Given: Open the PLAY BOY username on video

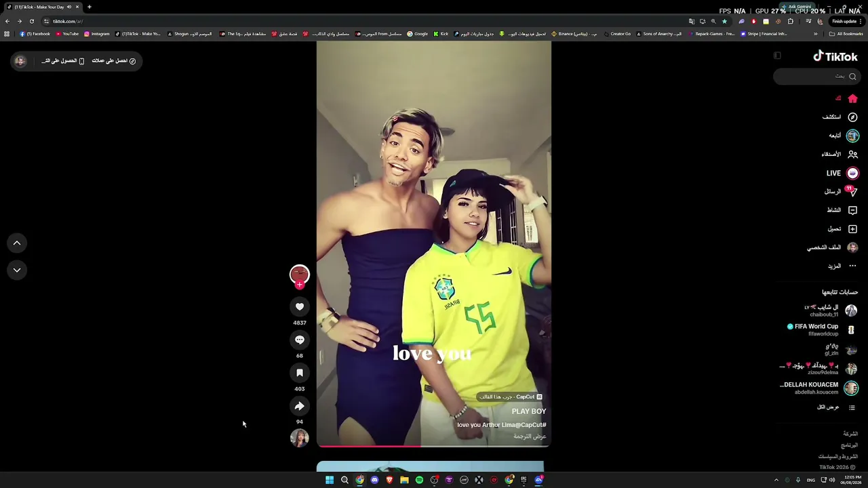Looking at the screenshot, I should (529, 411).
